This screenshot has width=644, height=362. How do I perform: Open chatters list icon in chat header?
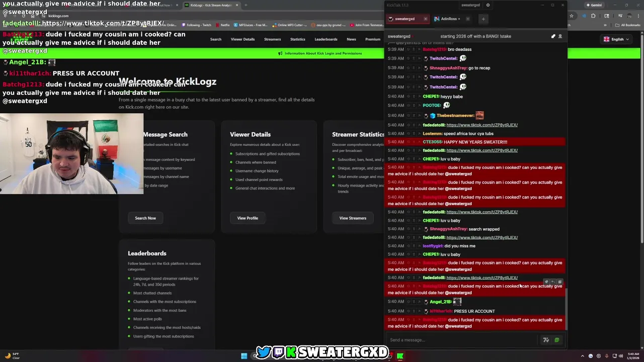560,36
